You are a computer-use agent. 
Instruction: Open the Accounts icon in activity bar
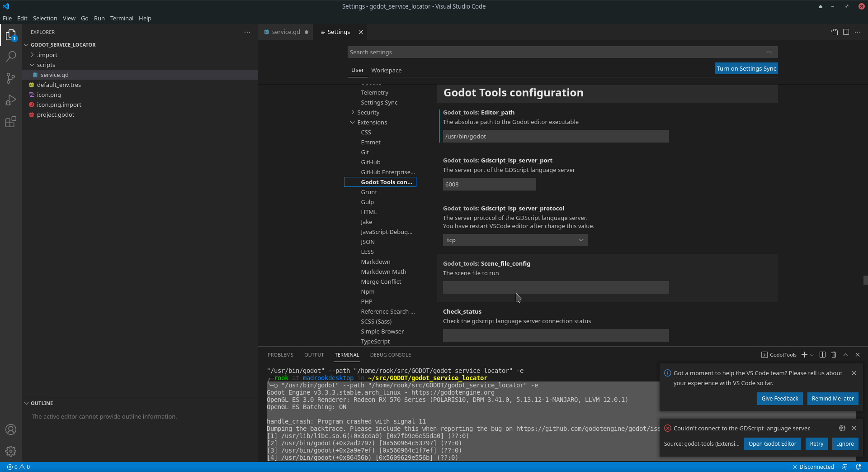point(11,429)
